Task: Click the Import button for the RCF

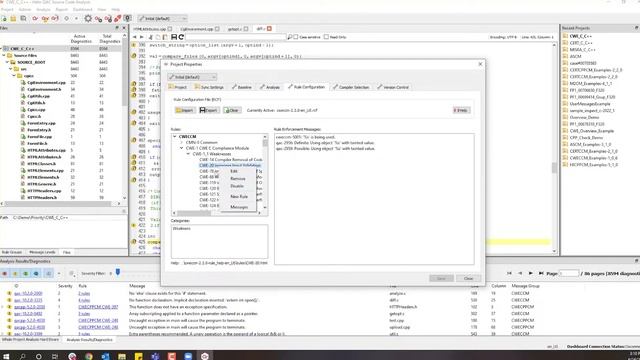Action: tap(184, 110)
